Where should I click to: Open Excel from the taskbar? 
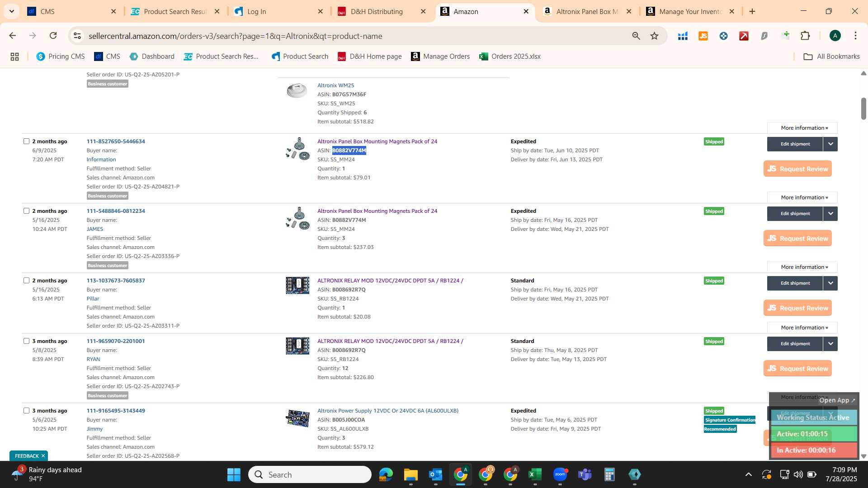(x=535, y=474)
